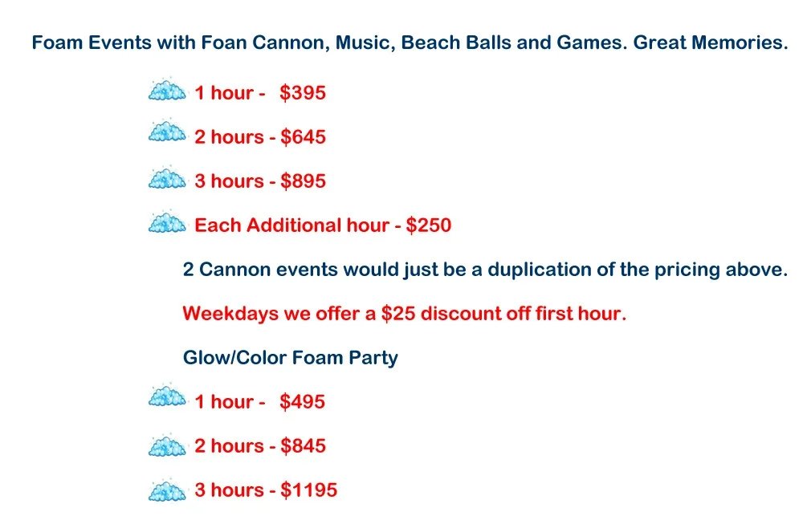This screenshot has height=532, width=803.
Task: Select the 1 hour - $395 price line
Action: tap(260, 93)
